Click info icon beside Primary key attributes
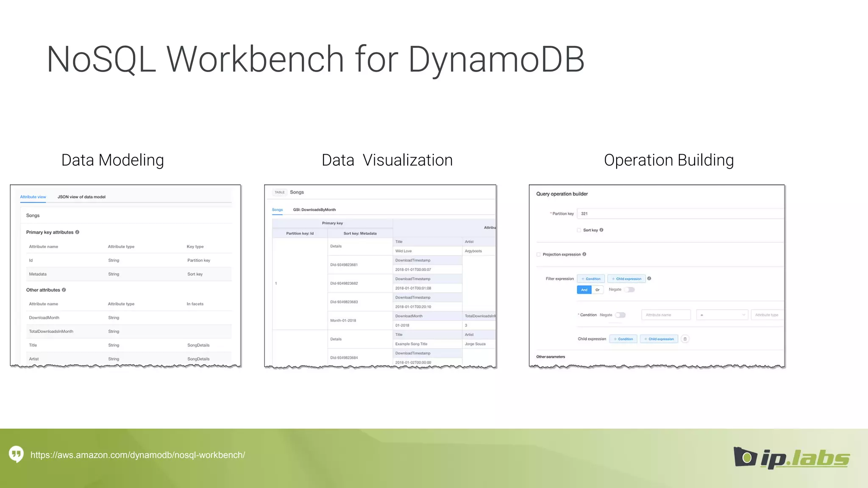 coord(77,232)
